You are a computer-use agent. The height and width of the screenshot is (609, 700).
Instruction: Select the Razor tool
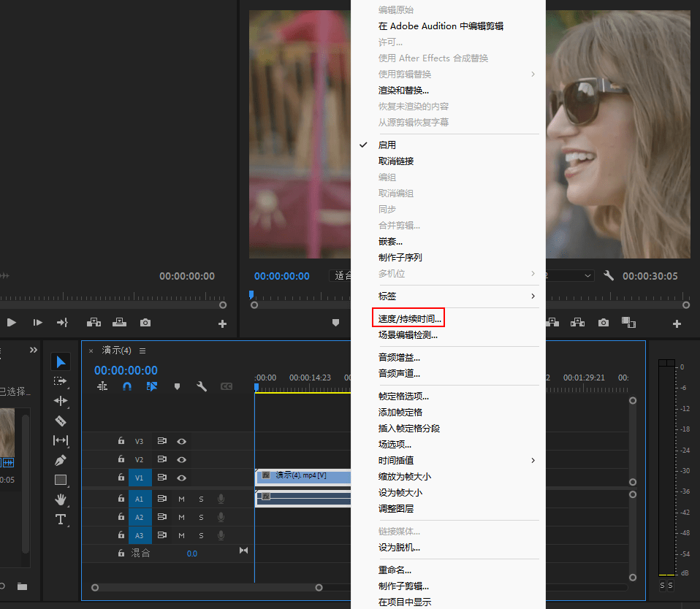(60, 421)
